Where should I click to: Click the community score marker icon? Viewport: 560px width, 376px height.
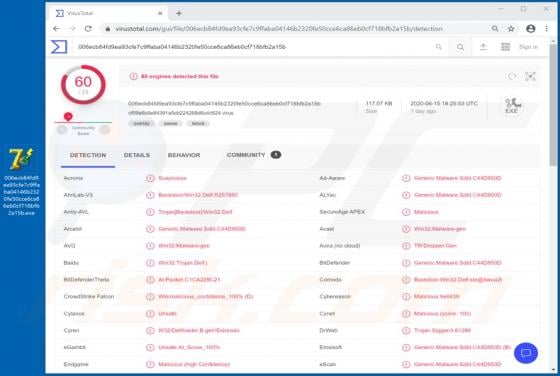(68, 116)
